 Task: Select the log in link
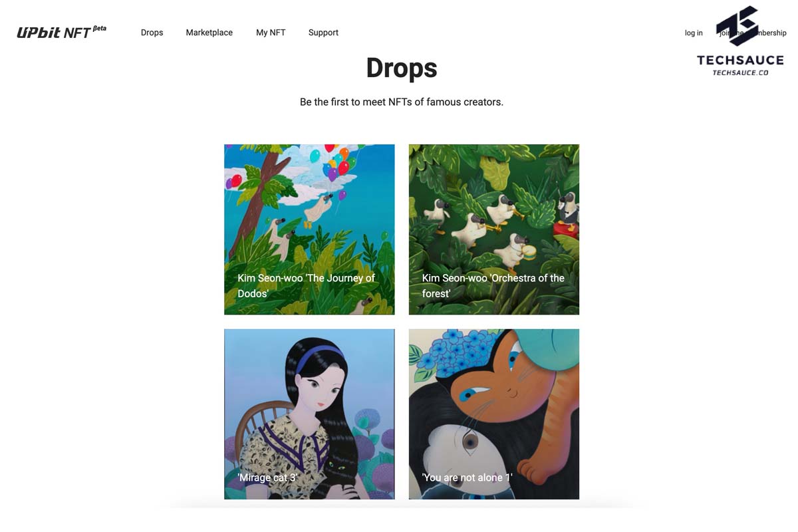tap(694, 33)
